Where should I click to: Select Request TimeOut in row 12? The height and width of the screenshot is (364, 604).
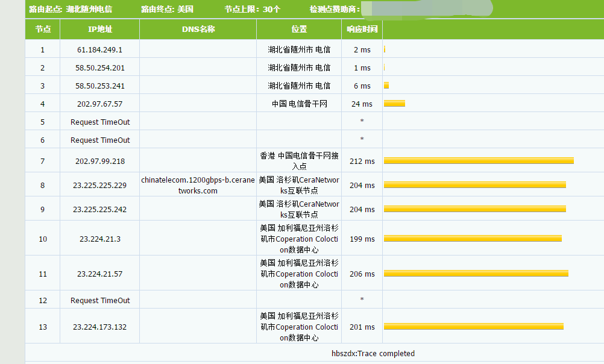[100, 301]
